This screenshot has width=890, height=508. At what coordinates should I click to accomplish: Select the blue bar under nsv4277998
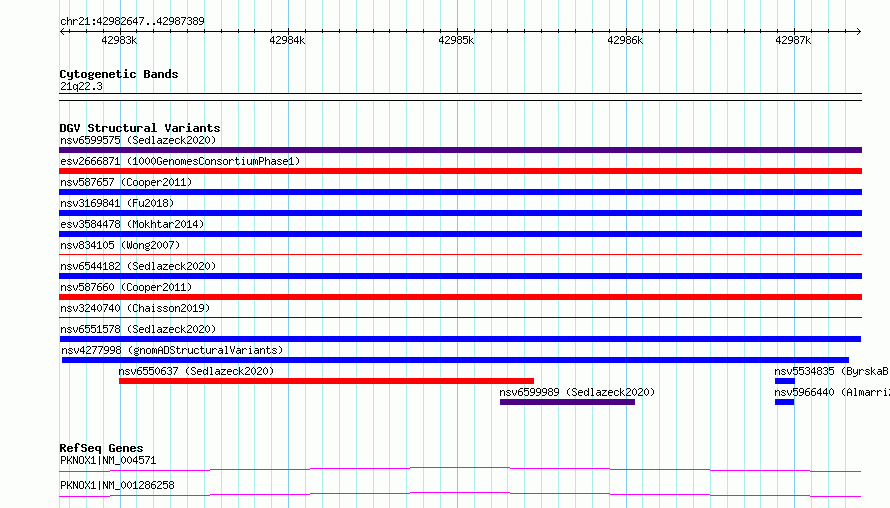coord(455,360)
